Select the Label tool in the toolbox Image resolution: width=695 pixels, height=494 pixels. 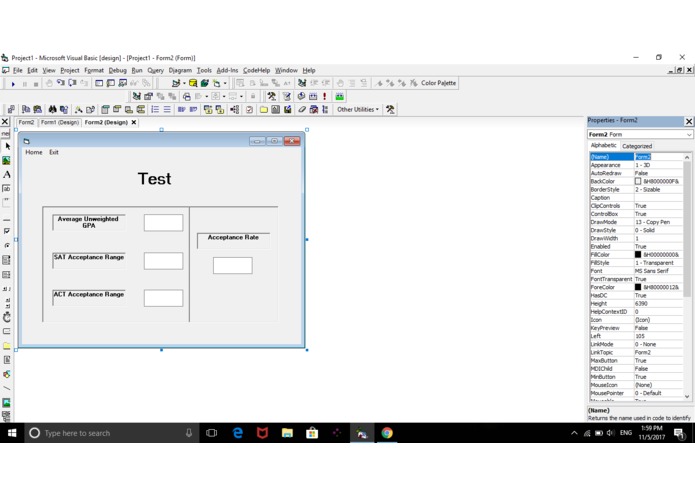point(7,175)
